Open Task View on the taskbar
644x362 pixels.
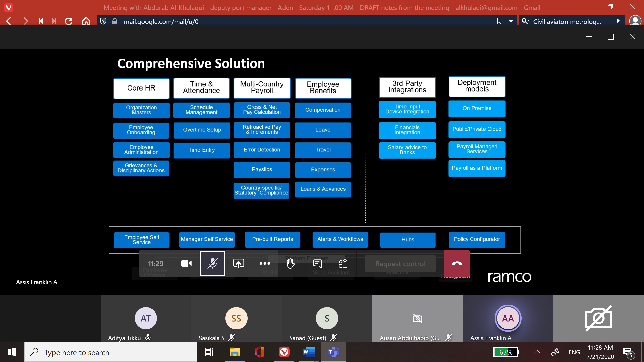coord(209,352)
